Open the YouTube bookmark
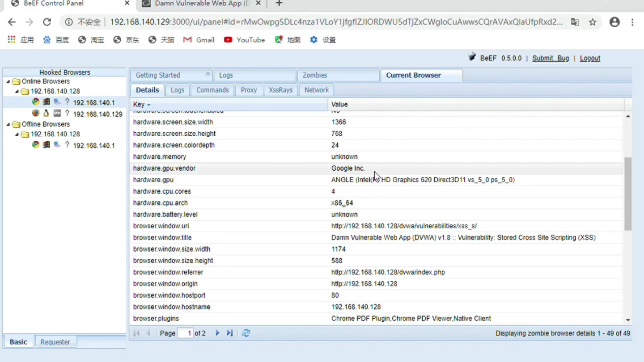Screen dimensions: 644x362 (x=244, y=40)
